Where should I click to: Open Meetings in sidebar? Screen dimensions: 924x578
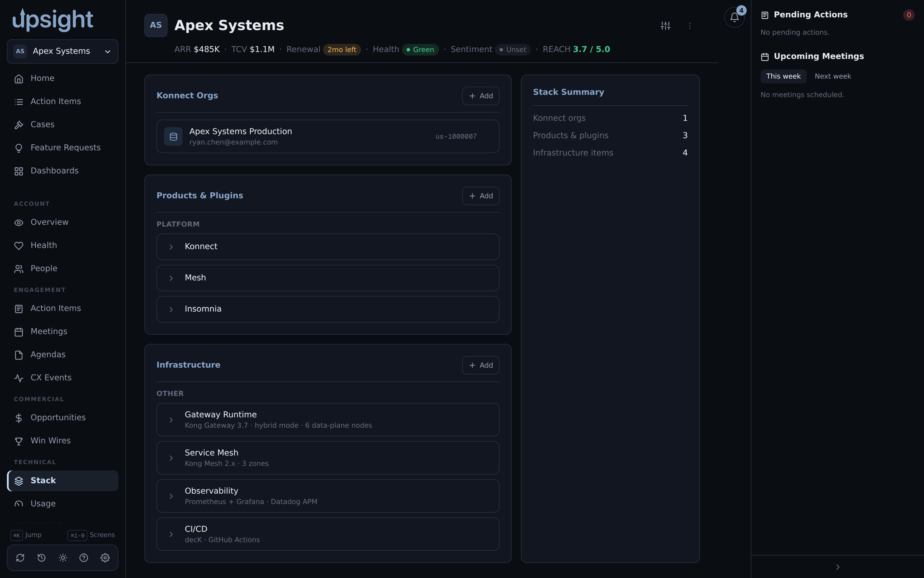(63, 331)
